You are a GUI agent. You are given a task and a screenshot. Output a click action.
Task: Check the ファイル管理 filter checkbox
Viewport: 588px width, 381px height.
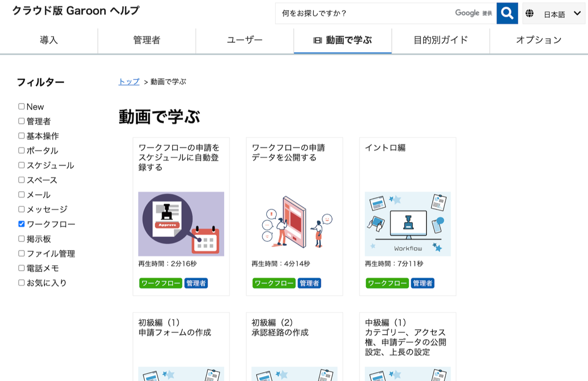pos(22,254)
